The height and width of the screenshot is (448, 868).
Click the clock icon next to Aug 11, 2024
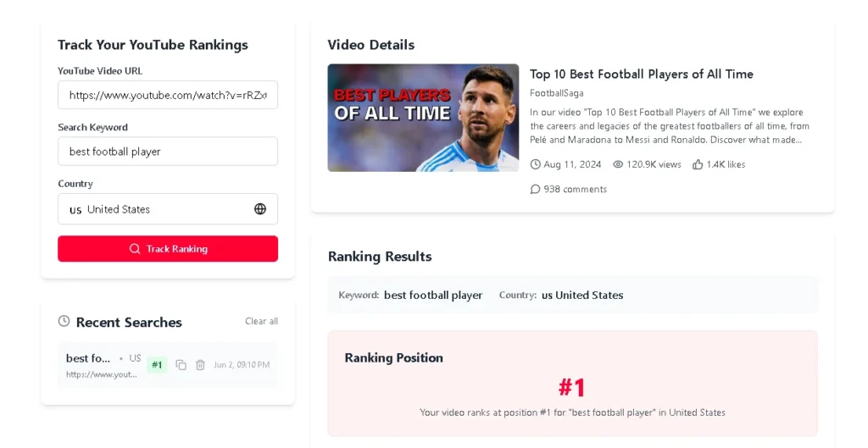point(536,164)
